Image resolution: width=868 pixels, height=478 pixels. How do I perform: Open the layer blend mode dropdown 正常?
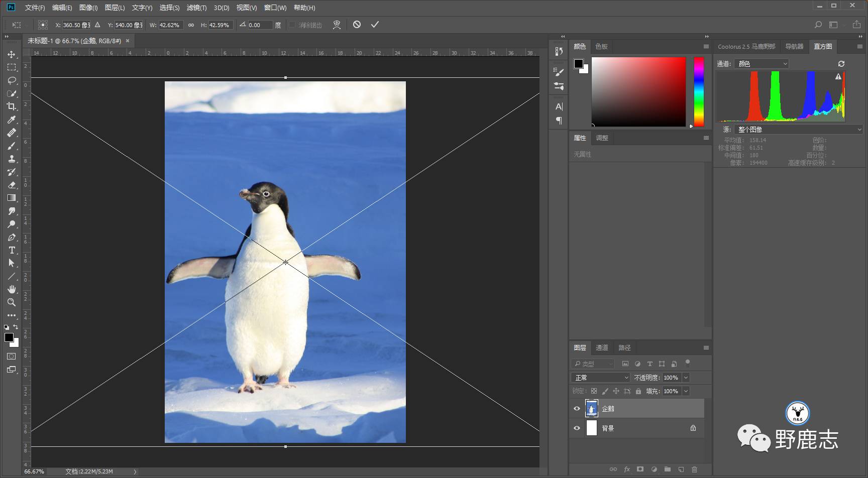600,378
